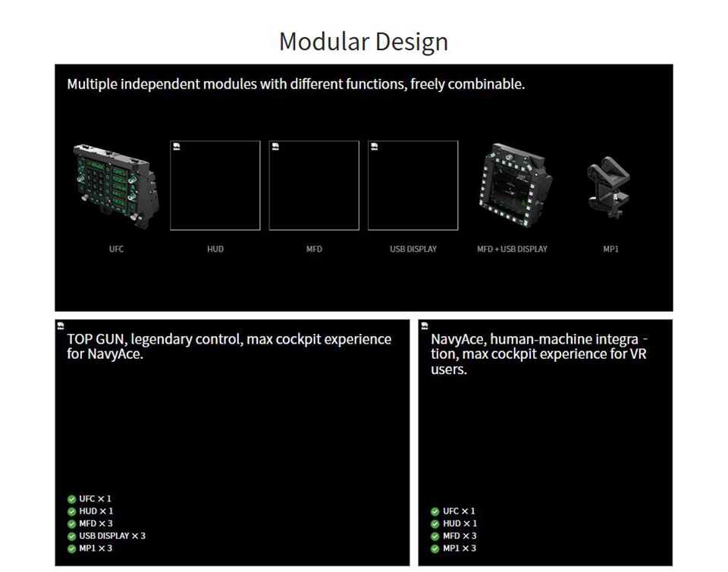Image resolution: width=728 pixels, height=572 pixels.
Task: Click the small icon atop the TOP GUN panel
Action: pyautogui.click(x=61, y=325)
